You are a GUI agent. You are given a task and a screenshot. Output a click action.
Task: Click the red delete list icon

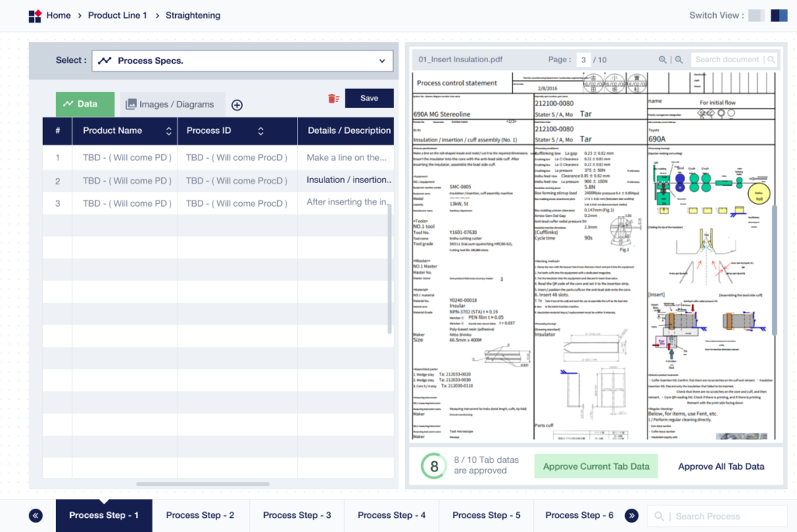point(333,99)
